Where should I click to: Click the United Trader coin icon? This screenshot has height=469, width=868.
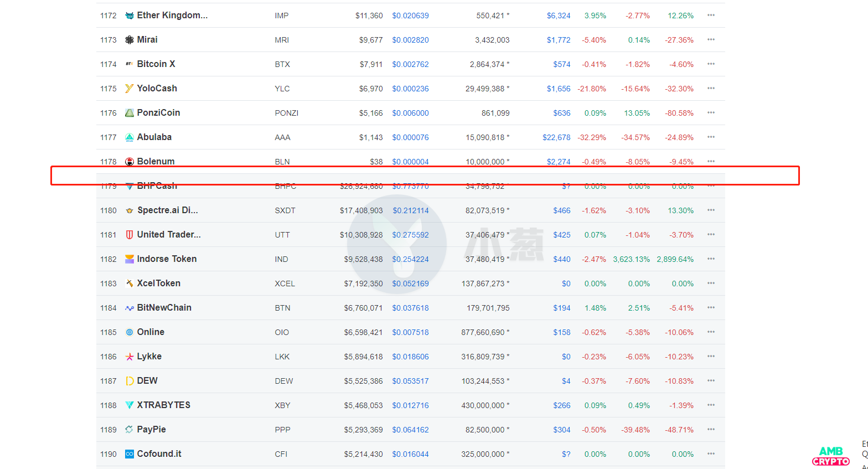130,235
